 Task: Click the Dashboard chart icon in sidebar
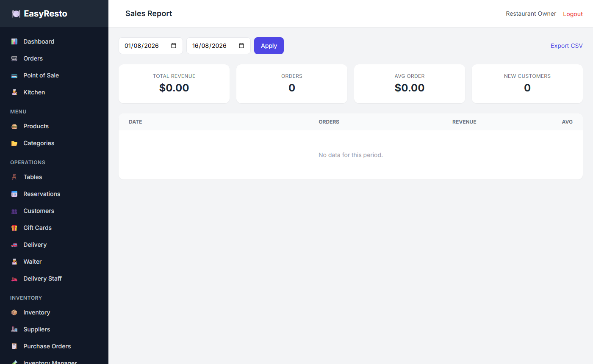[14, 41]
